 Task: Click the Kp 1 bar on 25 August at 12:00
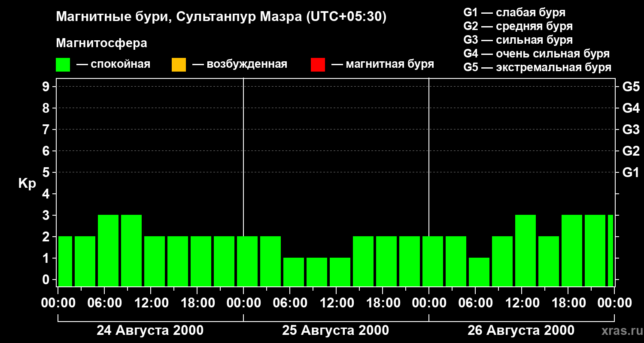(340, 272)
